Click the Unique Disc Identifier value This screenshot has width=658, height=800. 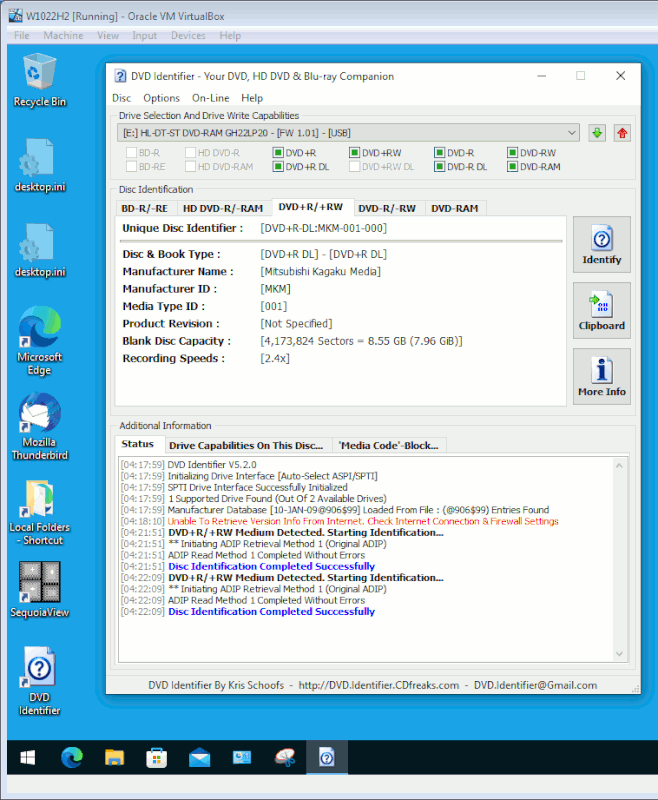pos(323,228)
